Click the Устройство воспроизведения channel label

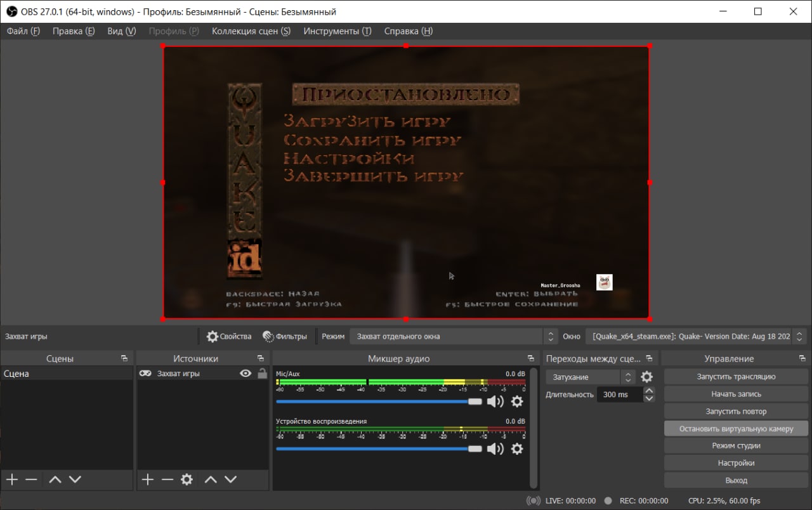(321, 421)
